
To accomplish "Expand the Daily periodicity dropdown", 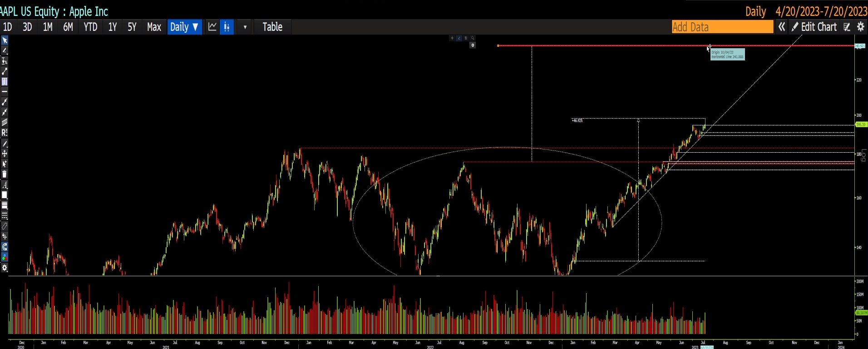I will tap(184, 27).
